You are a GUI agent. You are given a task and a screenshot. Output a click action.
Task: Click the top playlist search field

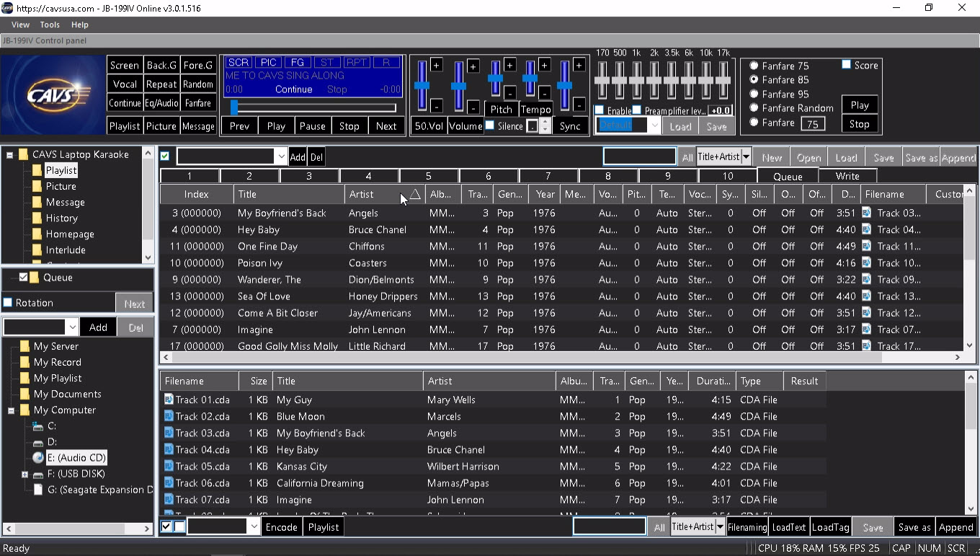coord(640,157)
